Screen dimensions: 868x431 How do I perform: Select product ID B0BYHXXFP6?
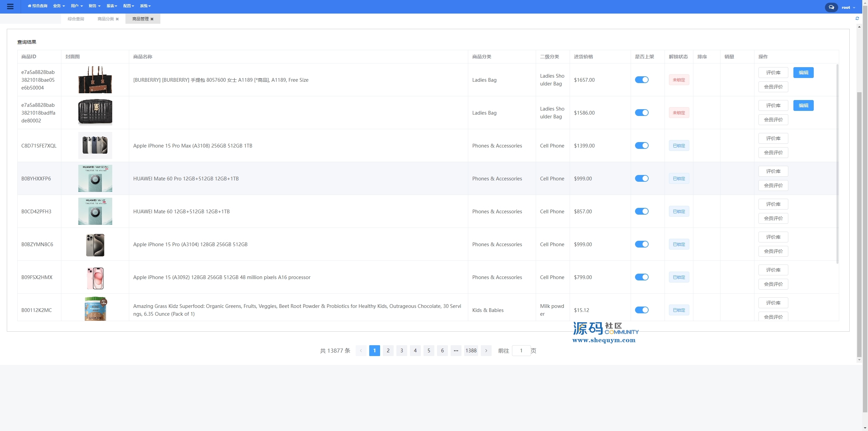(x=36, y=179)
